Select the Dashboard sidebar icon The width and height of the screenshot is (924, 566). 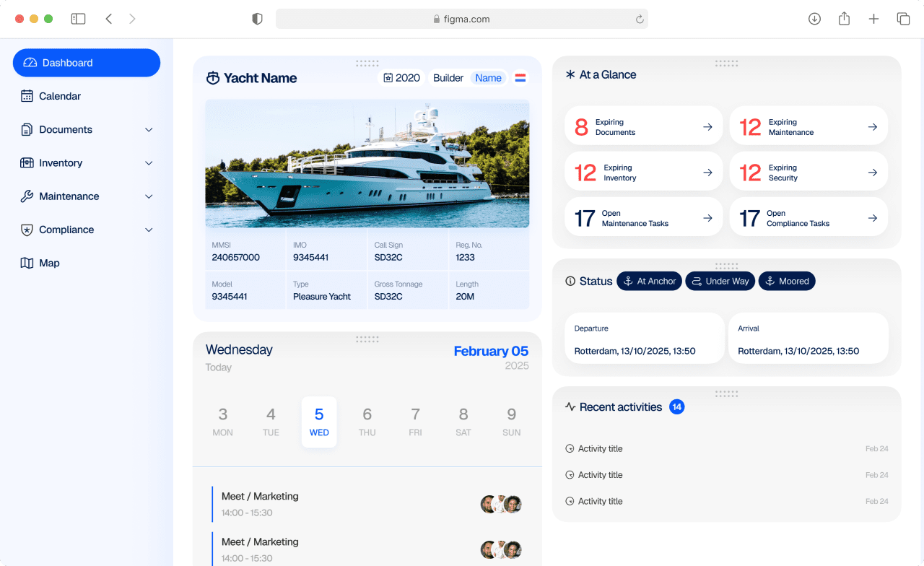point(30,63)
